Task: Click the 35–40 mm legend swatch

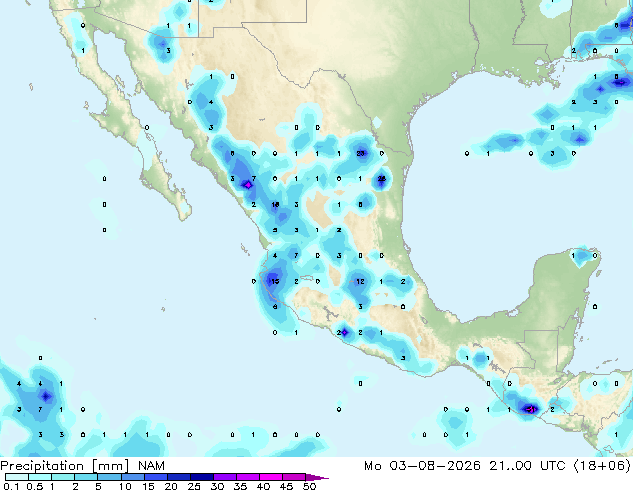Action: pos(247,477)
